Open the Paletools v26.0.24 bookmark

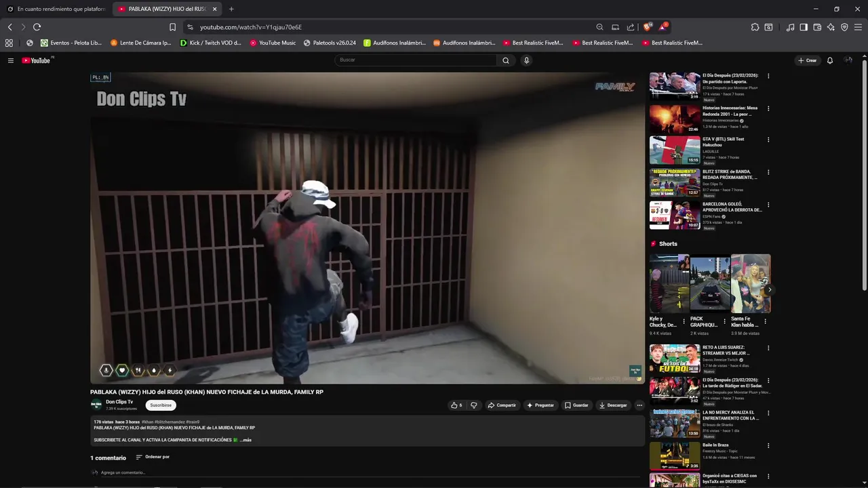click(330, 43)
